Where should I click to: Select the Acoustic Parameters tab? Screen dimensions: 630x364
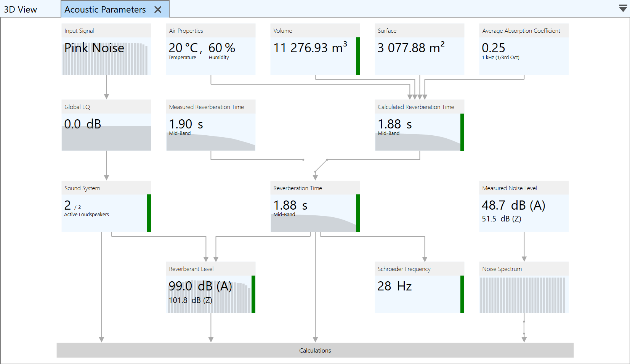click(105, 10)
